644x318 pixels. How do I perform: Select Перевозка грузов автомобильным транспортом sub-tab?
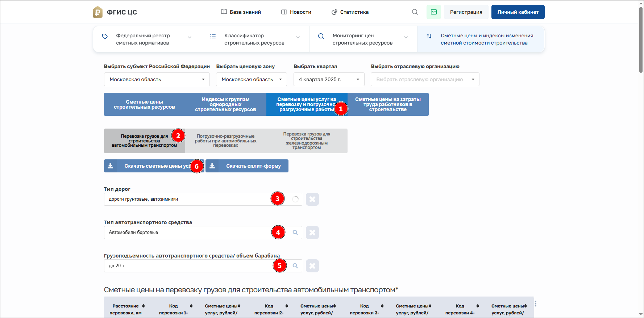pyautogui.click(x=145, y=141)
